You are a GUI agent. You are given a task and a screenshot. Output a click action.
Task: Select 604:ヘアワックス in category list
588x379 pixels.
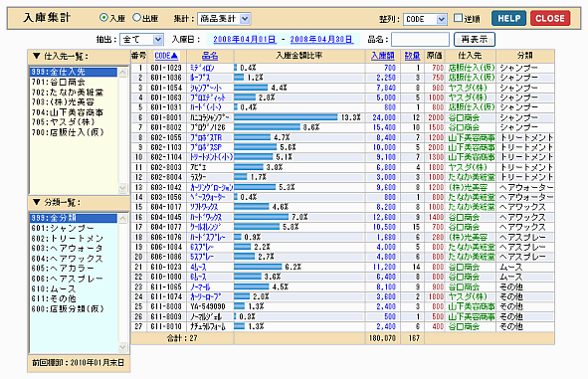(x=74, y=259)
